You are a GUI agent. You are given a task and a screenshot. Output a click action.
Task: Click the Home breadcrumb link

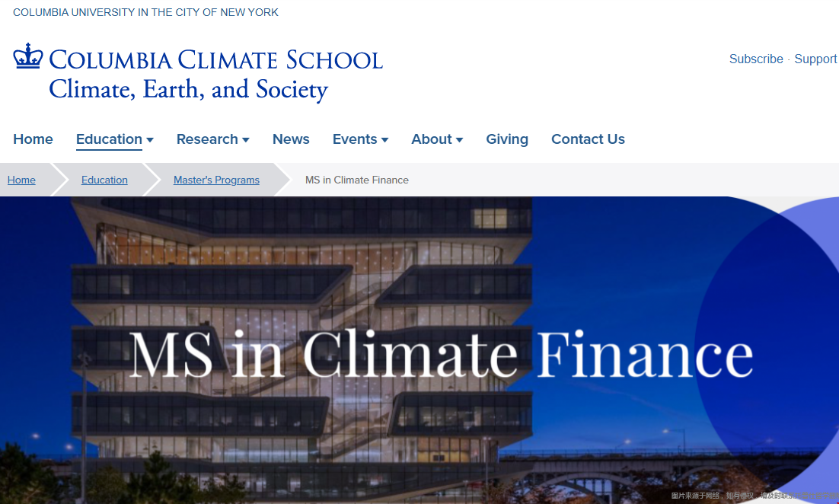(21, 180)
